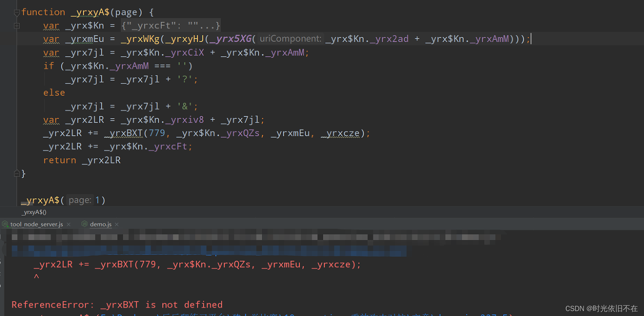Click the function keyword in declaration
The width and height of the screenshot is (644, 316).
(x=43, y=12)
